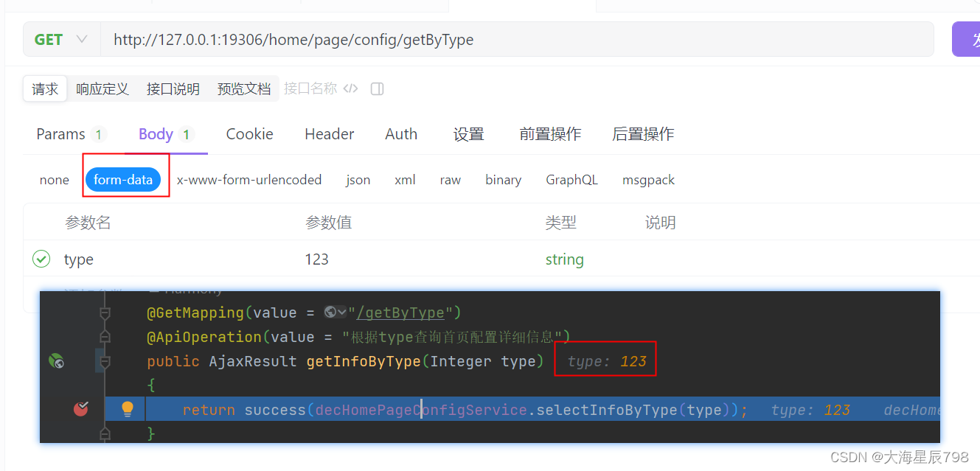980x471 pixels.
Task: Click the red verified breakpoint icon
Action: [x=81, y=408]
